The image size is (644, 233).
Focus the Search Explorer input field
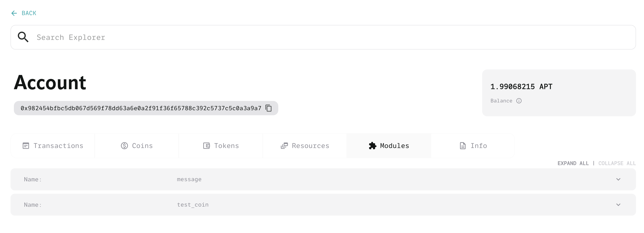tap(323, 37)
